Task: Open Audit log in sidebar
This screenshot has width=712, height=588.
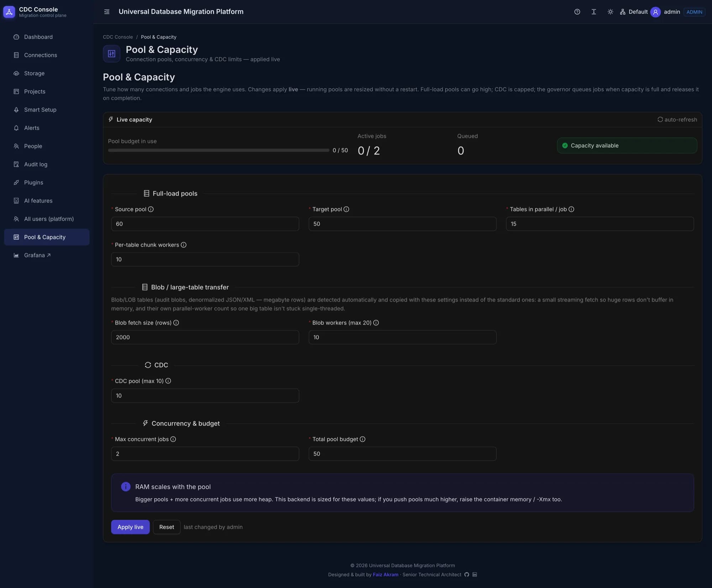Action: tap(47, 164)
